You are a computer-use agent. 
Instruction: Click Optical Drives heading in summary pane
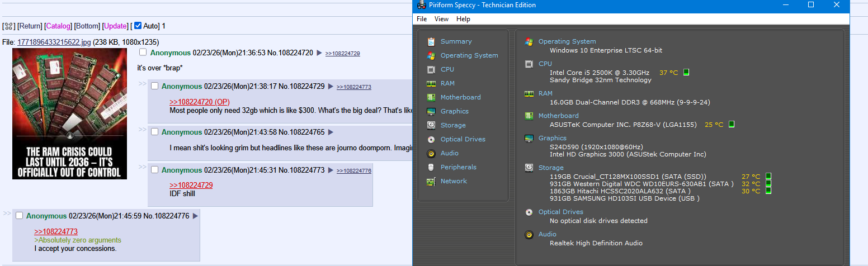point(561,212)
